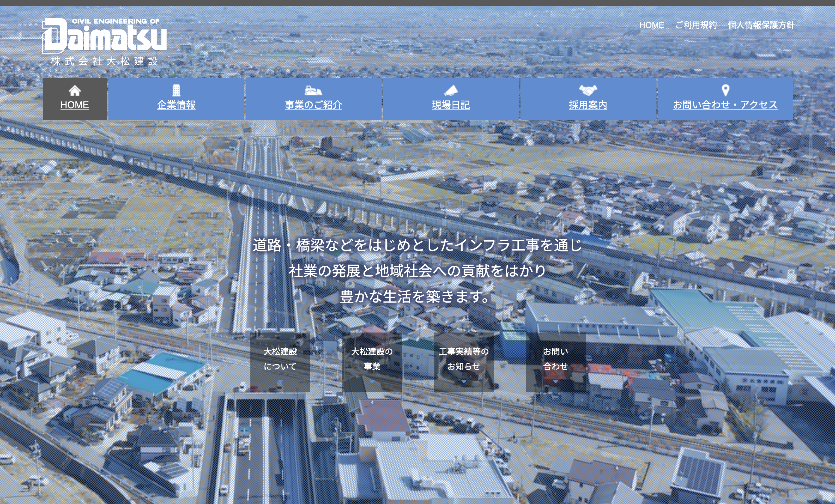The width and height of the screenshot is (835, 504).
Task: Click down arrow under 工事実績等のお知らせ
Action: point(464,381)
